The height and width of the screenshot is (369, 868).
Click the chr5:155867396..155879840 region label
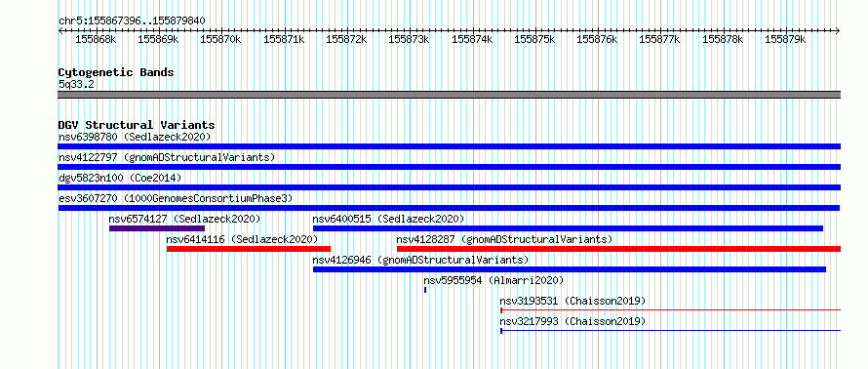point(132,21)
